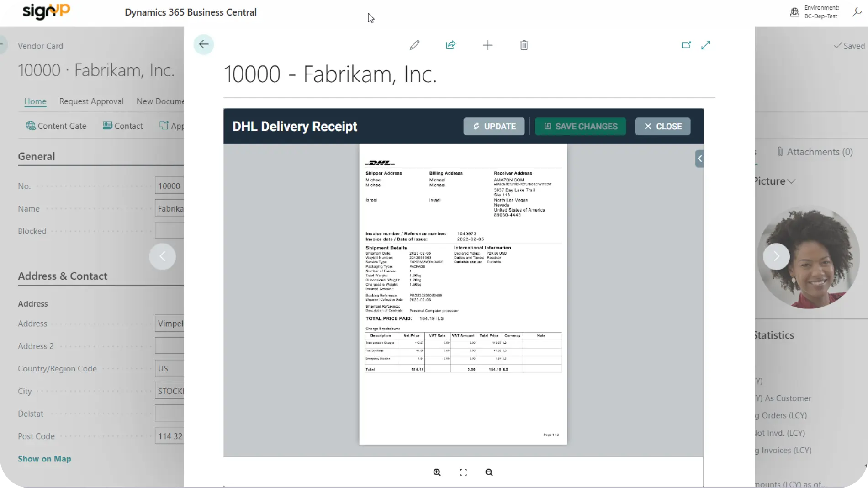Click SAVE CHANGES button
The image size is (868, 488).
pos(580,126)
